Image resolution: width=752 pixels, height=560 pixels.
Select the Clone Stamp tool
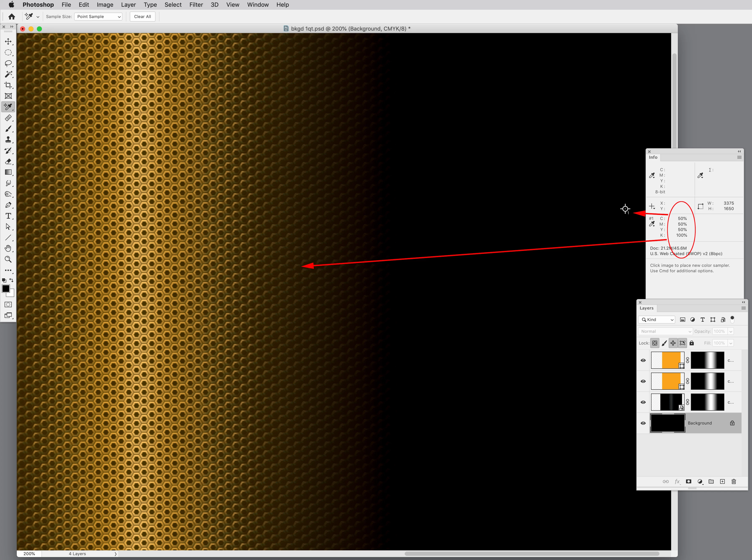(8, 140)
